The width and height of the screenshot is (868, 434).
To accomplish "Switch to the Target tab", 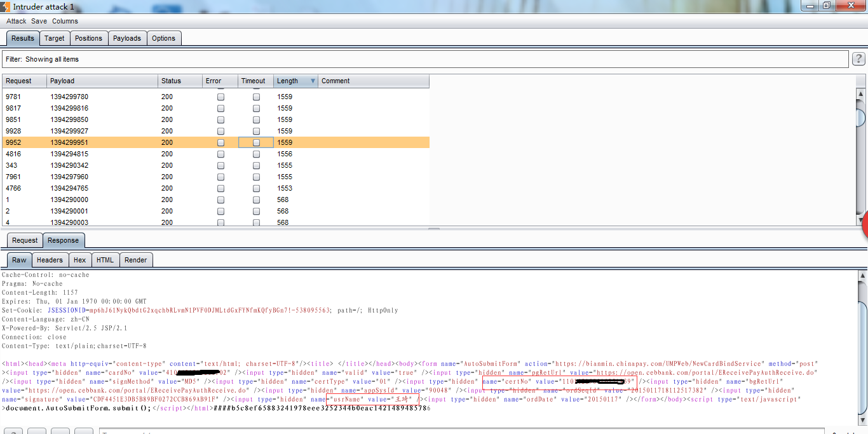I will pos(54,38).
